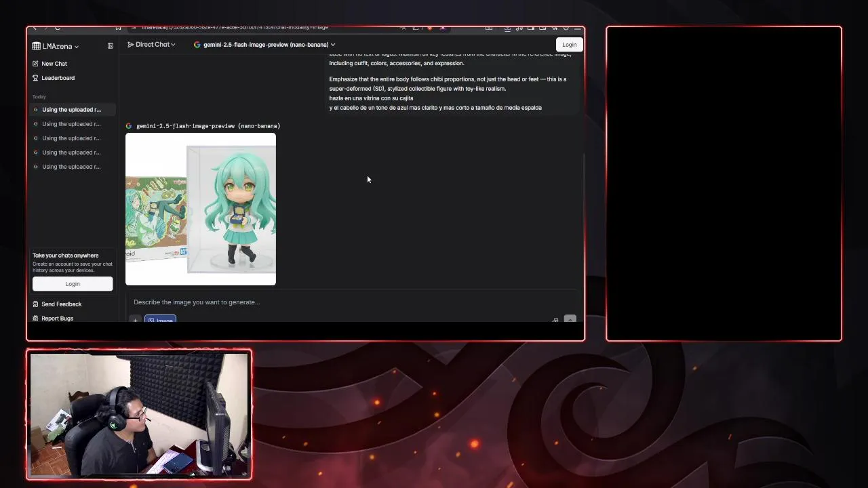The width and height of the screenshot is (868, 488).
Task: Start a New Chat from the sidebar
Action: coord(54,64)
